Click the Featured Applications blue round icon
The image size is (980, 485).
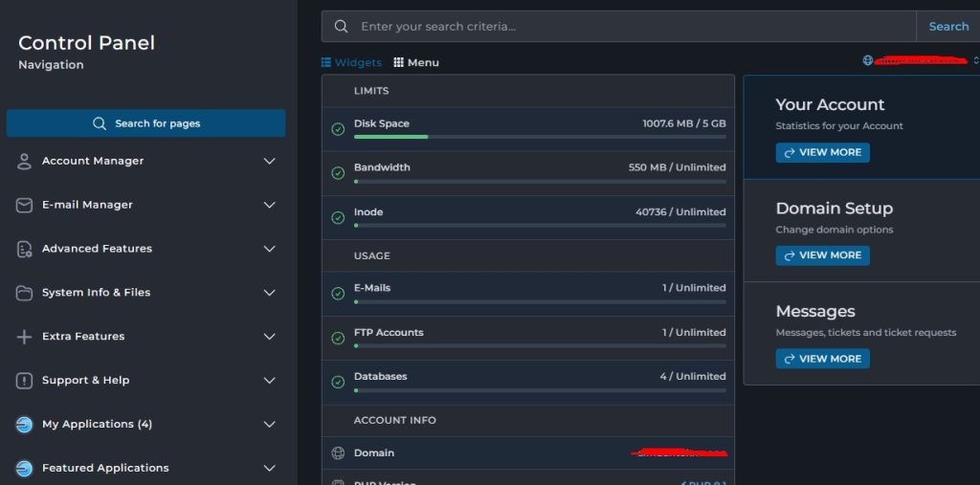point(24,469)
